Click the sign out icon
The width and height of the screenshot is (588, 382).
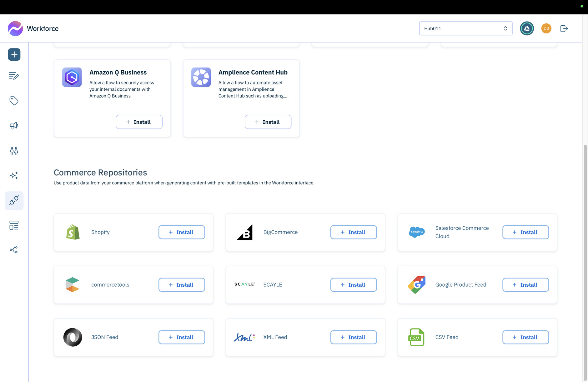pyautogui.click(x=564, y=28)
